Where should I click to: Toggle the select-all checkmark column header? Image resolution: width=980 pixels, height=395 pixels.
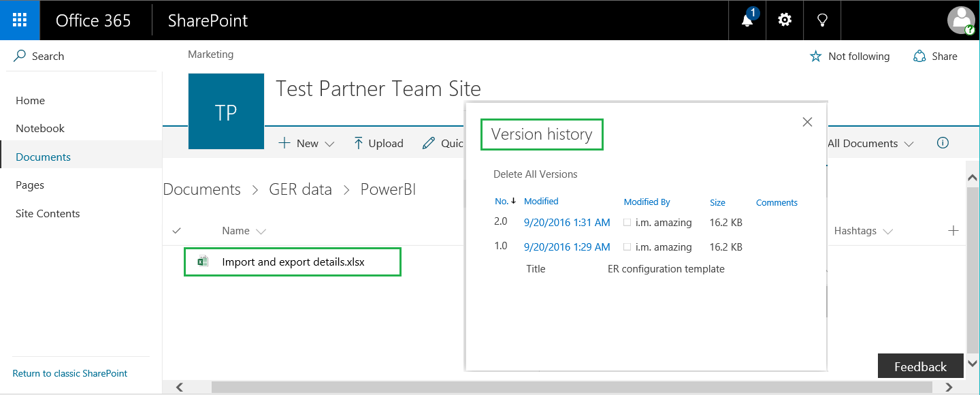pyautogui.click(x=177, y=231)
